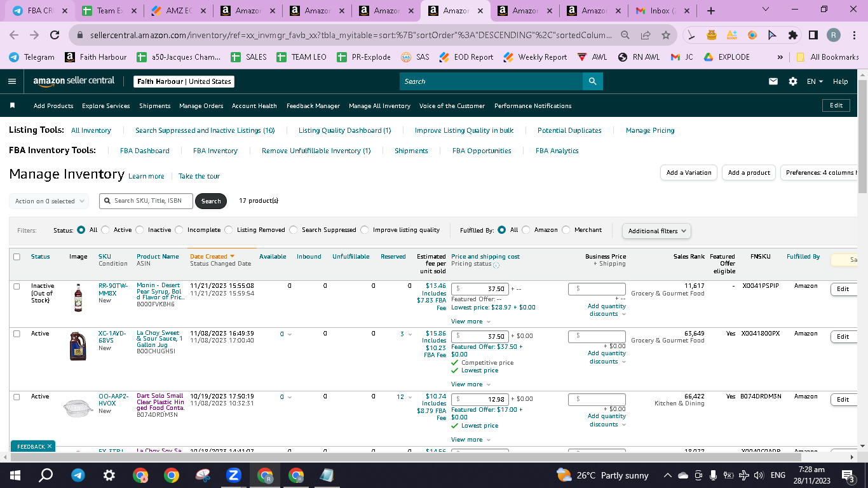Image resolution: width=868 pixels, height=488 pixels.
Task: Expand View more for La Choy Sweet & Sour
Action: point(471,384)
